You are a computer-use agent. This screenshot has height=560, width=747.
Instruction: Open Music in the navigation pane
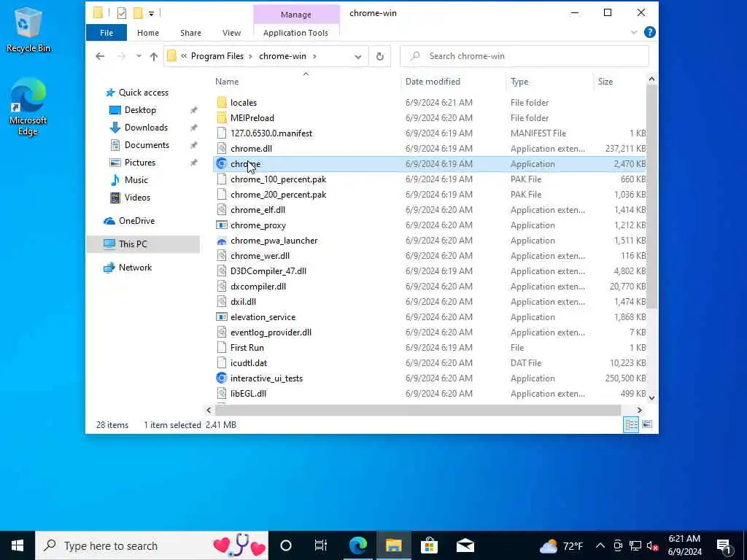click(x=136, y=180)
